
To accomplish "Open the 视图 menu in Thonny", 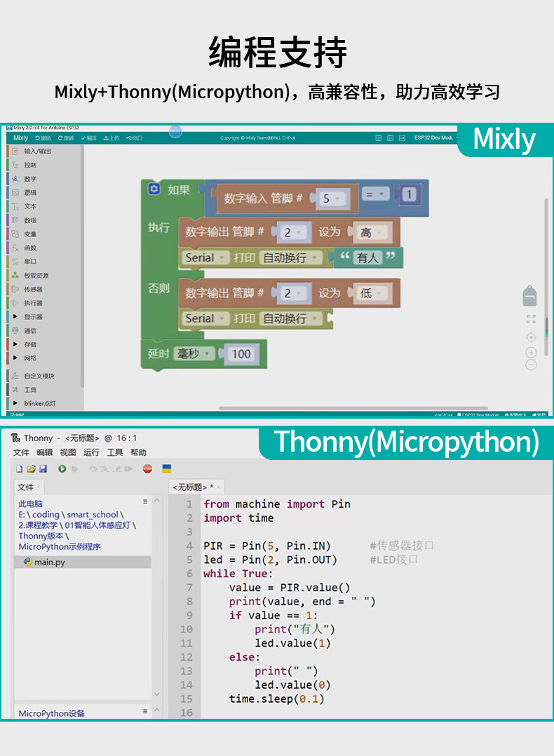I will tap(68, 452).
